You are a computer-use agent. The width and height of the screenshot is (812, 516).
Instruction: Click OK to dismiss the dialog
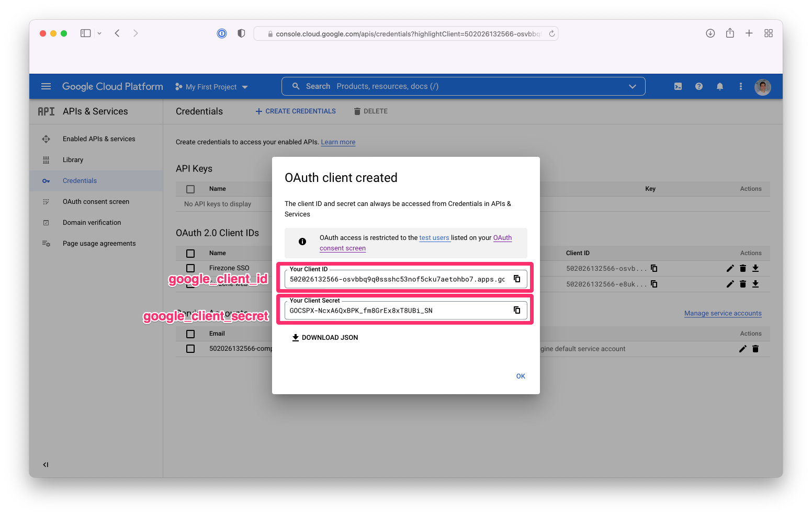click(521, 376)
